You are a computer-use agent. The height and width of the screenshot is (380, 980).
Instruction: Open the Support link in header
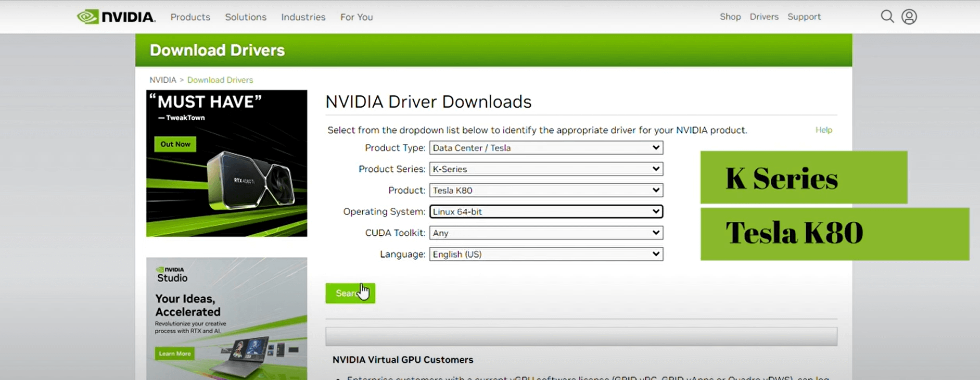[804, 17]
